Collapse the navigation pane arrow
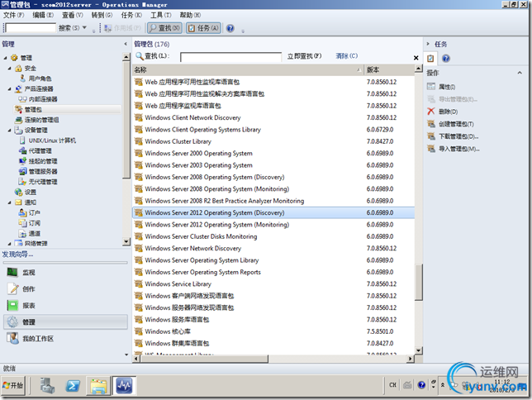Screen dimensions: 532x400 click(x=126, y=44)
